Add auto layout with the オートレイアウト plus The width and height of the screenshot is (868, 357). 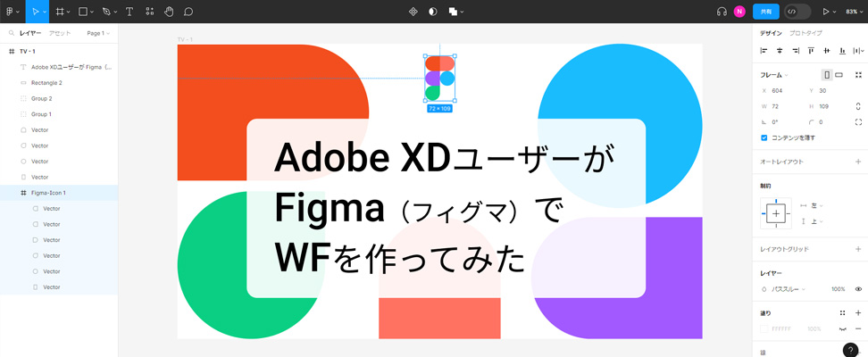[x=858, y=162]
